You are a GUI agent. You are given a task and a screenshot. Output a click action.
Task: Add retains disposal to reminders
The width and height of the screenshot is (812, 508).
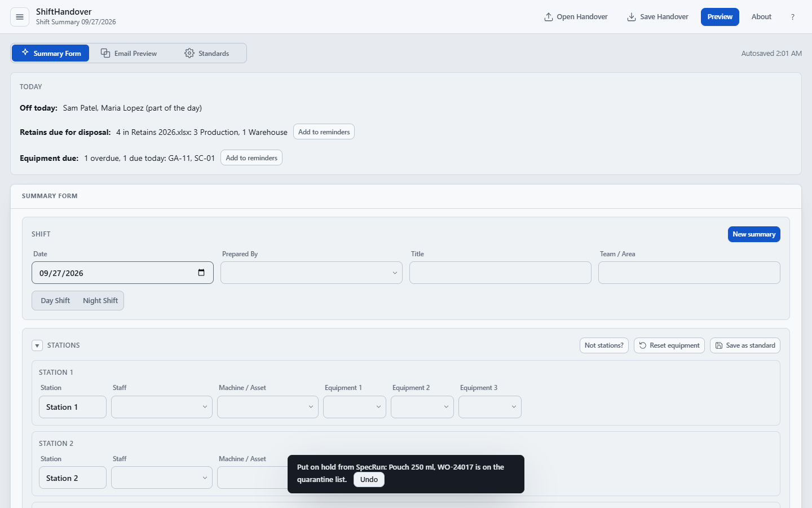coord(324,132)
